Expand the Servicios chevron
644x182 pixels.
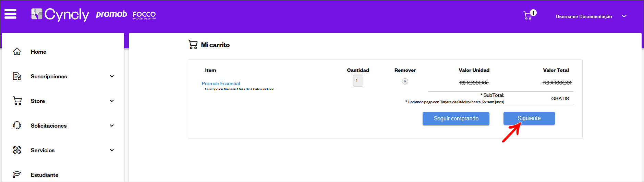(x=112, y=150)
